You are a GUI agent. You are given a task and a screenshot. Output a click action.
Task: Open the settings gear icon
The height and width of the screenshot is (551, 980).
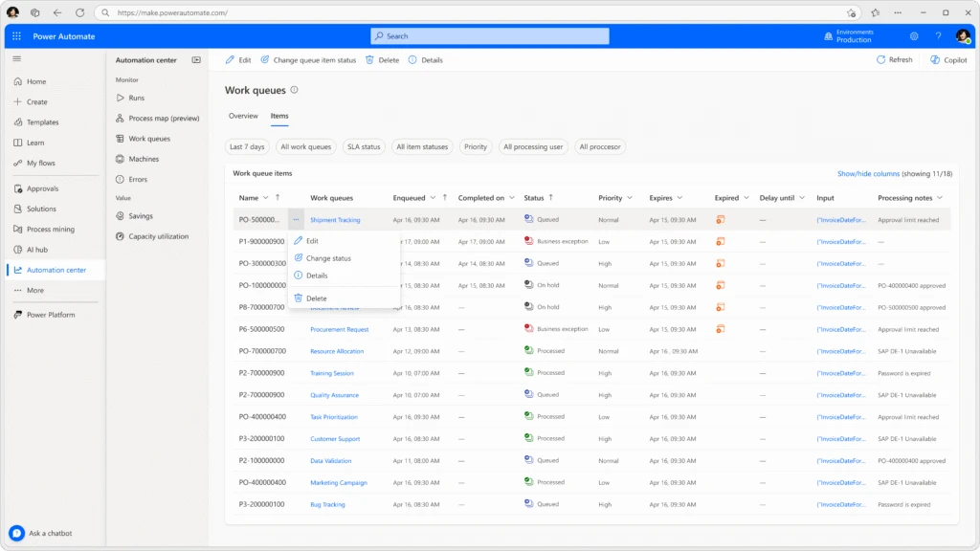pos(914,36)
